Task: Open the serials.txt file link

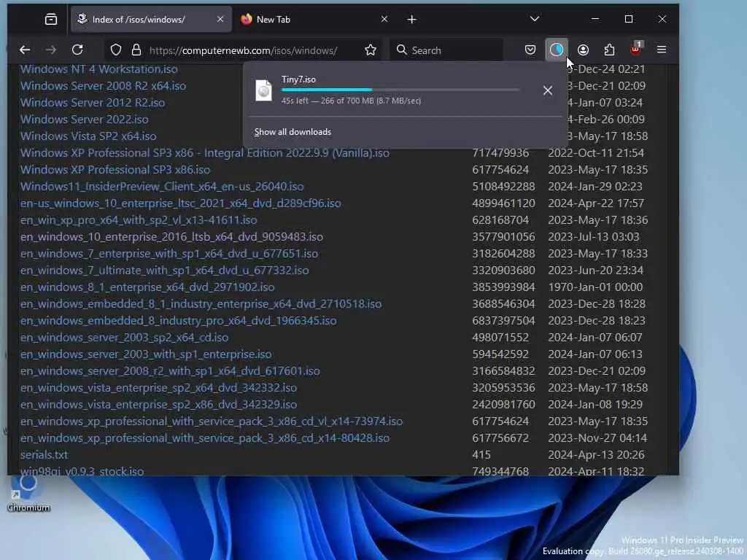Action: [44, 455]
